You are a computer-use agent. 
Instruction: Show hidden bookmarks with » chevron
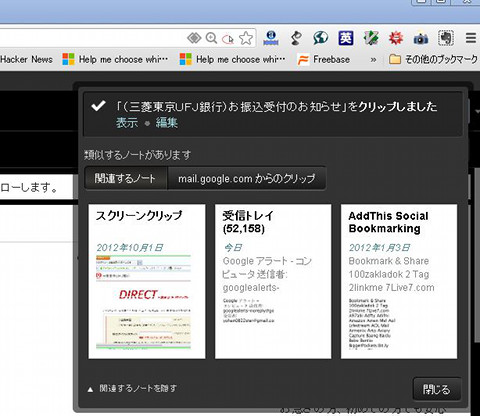373,60
